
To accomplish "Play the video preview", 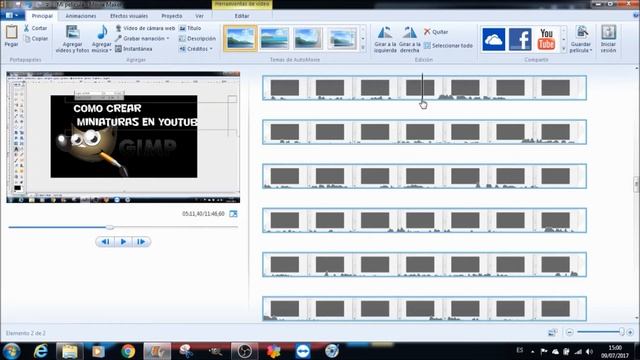I will click(x=123, y=242).
